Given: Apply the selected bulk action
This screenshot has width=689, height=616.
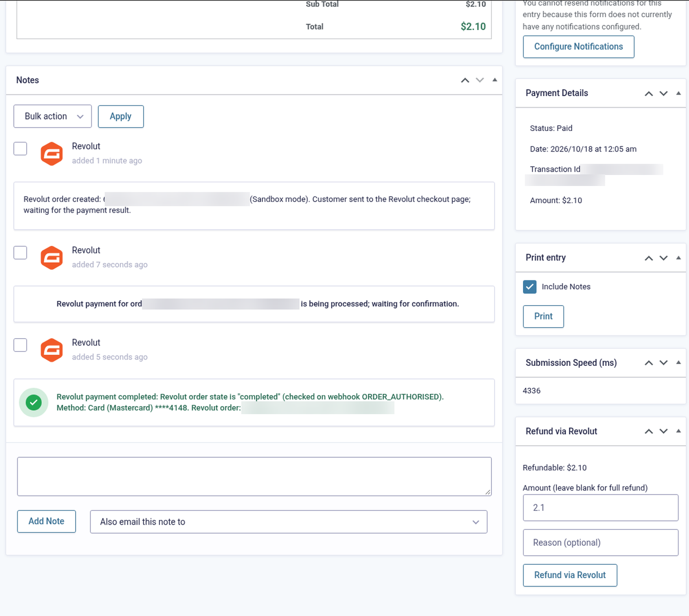Looking at the screenshot, I should [x=121, y=116].
